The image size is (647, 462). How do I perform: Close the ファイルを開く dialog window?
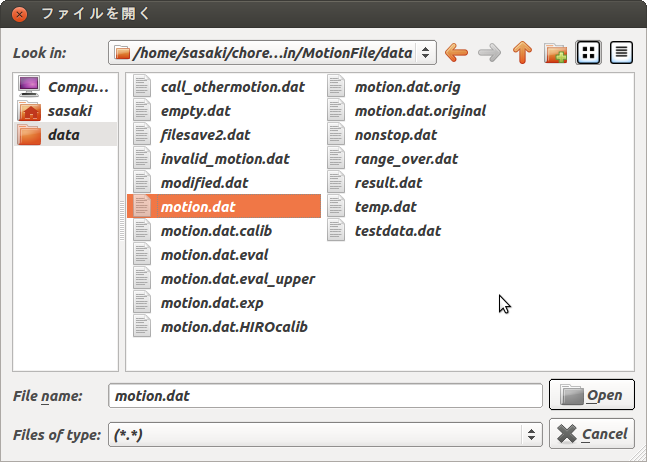(19, 14)
